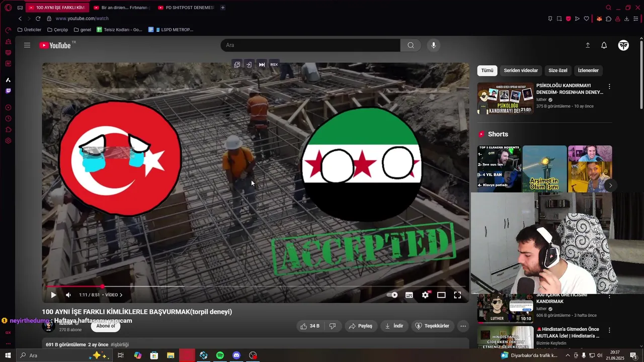Open history clock icon in sidebar
The height and width of the screenshot is (362, 644).
click(8, 119)
